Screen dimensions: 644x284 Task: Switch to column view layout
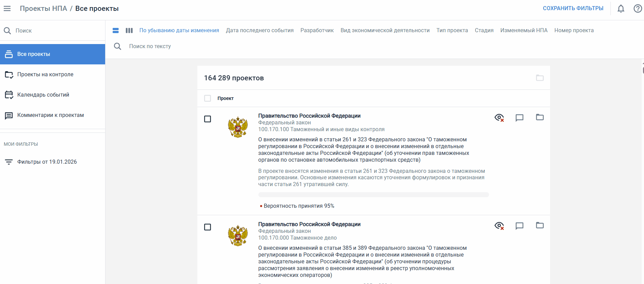point(129,31)
